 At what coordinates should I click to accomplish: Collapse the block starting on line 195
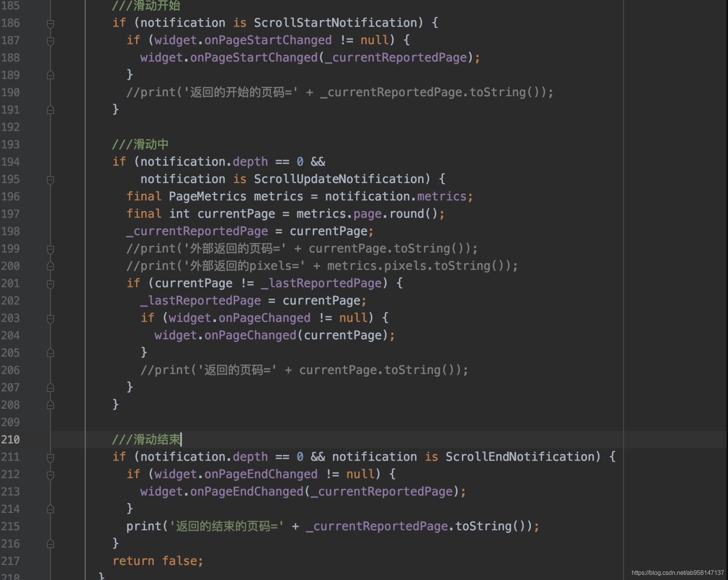[50, 180]
